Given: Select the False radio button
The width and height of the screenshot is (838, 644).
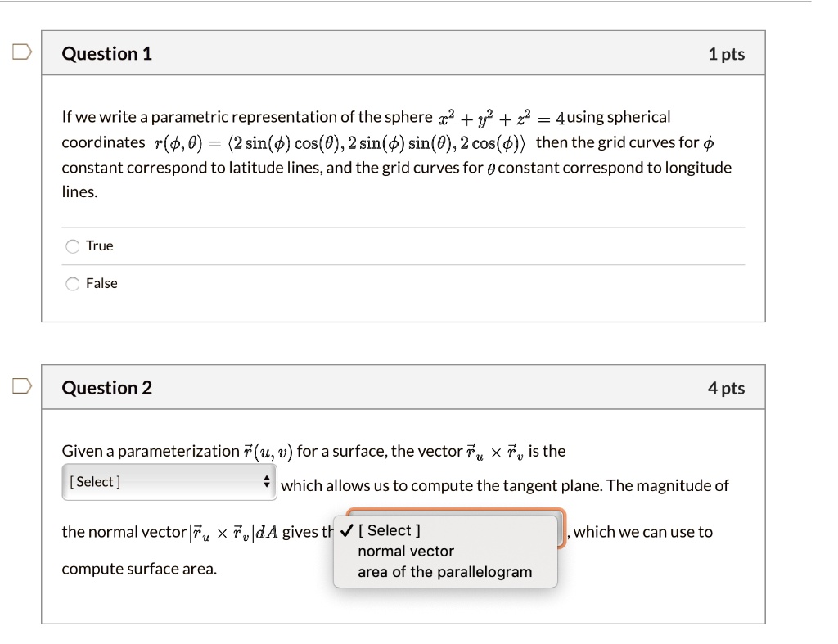Looking at the screenshot, I should point(73,284).
